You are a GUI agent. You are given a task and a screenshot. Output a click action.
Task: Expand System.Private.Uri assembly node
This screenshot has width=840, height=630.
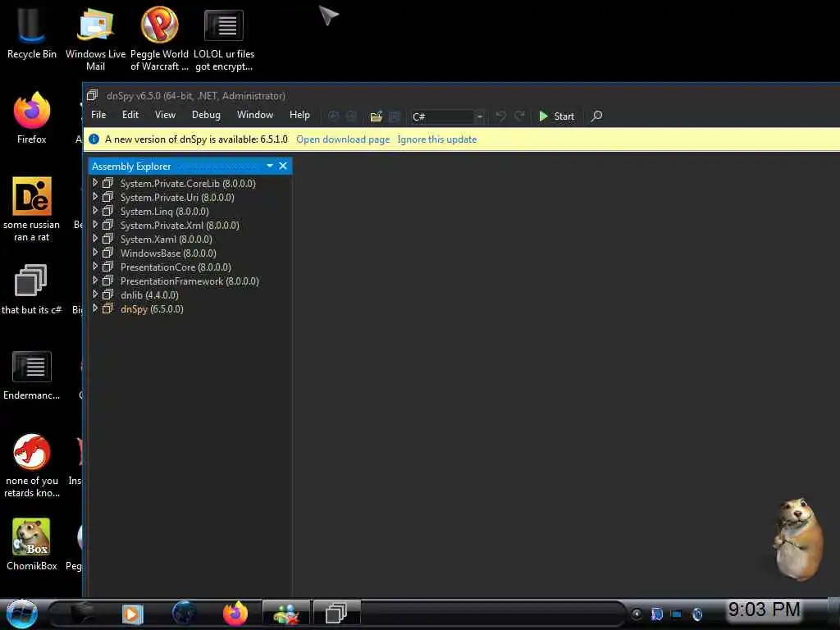point(95,197)
